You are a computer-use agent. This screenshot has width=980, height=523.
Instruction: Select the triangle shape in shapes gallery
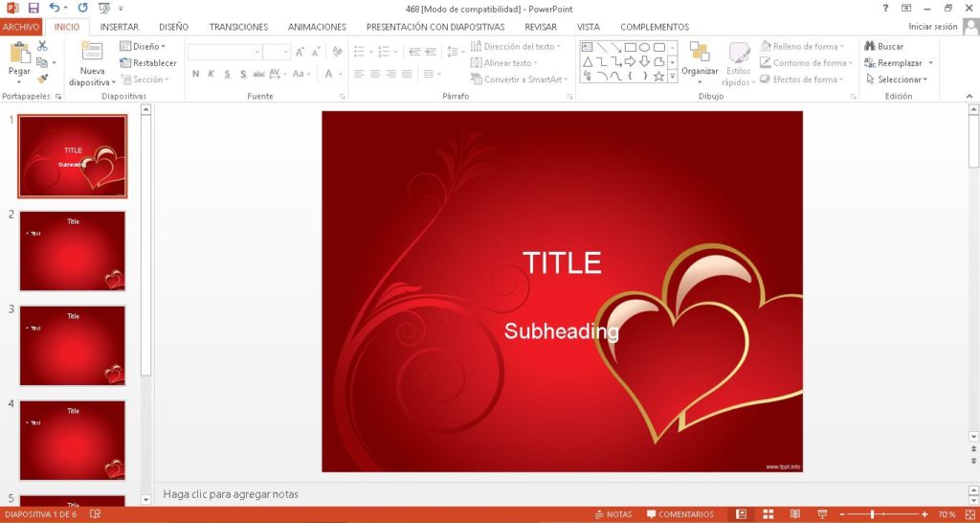pyautogui.click(x=588, y=62)
